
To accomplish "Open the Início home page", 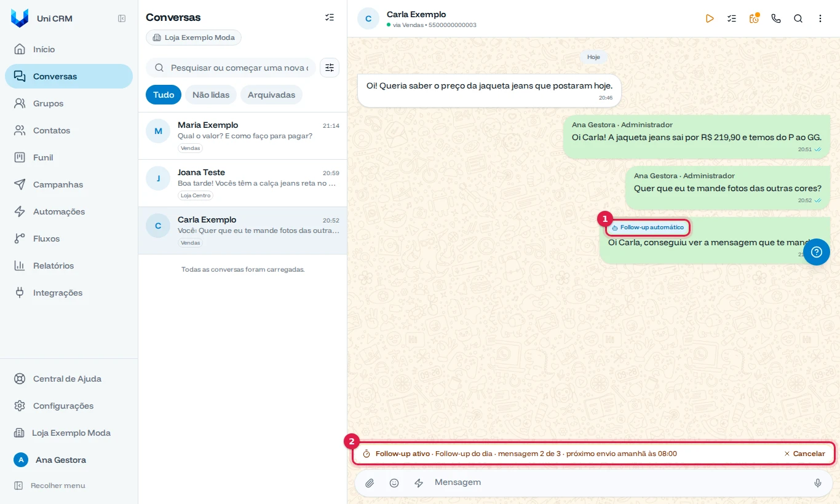I will [69, 49].
